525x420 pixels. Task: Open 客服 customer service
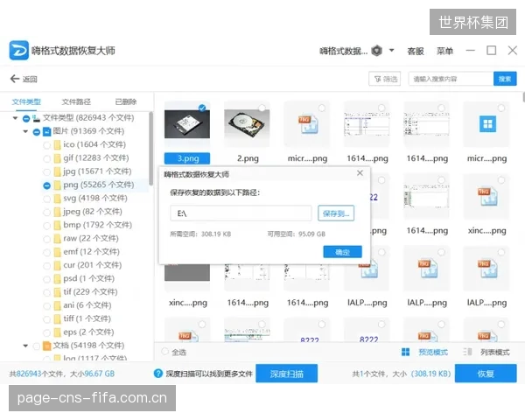416,51
